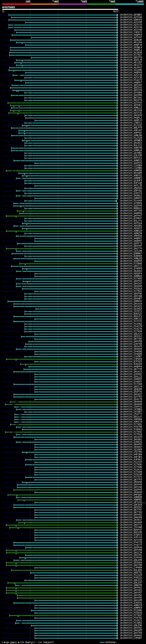Select hit UniRef100_C8XPS1
Viewport: 146px width, 644px height.
pos(131,407)
